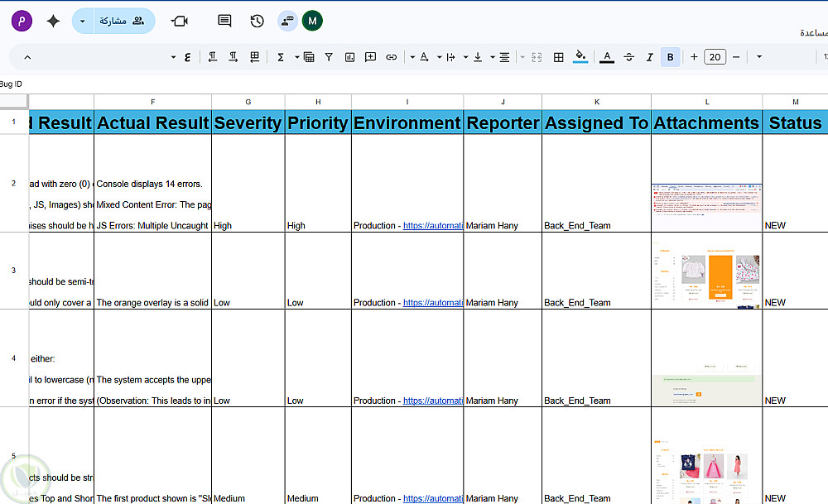Click the horizontal align icon
The height and width of the screenshot is (504, 828).
504,57
